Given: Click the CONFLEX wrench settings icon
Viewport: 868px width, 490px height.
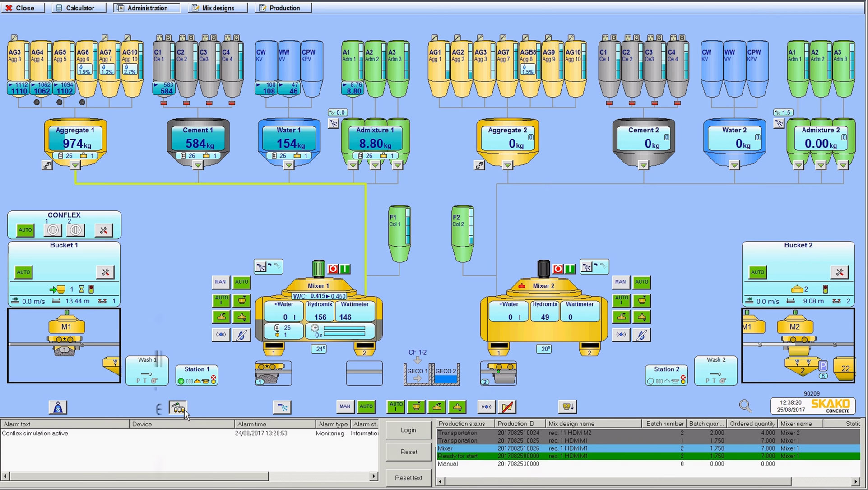Looking at the screenshot, I should [103, 230].
